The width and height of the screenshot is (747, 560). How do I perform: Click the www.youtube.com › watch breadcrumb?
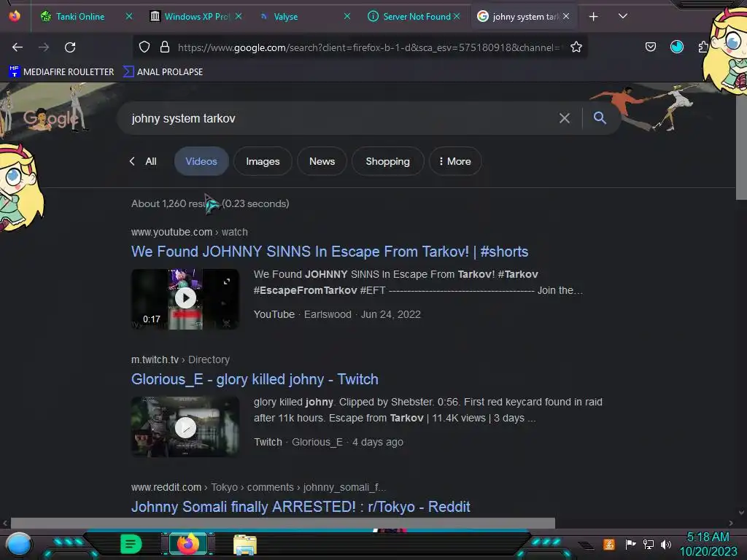pos(189,232)
